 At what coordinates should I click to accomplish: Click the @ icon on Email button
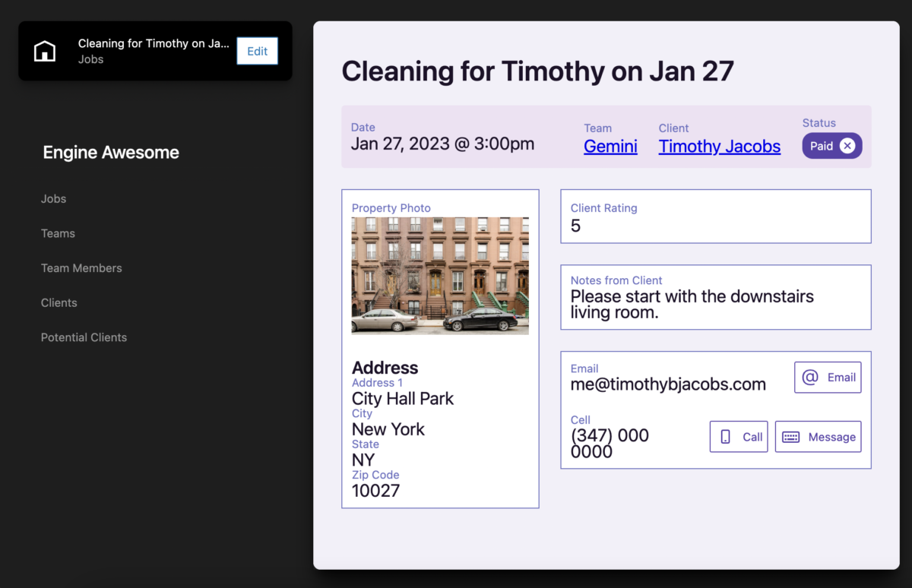coord(810,378)
